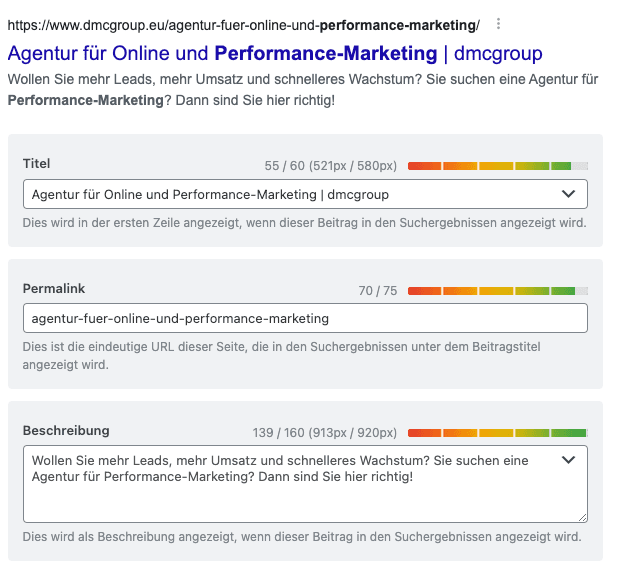Click the Beschreibung textarea resize handle
The image size is (617, 569).
[582, 516]
